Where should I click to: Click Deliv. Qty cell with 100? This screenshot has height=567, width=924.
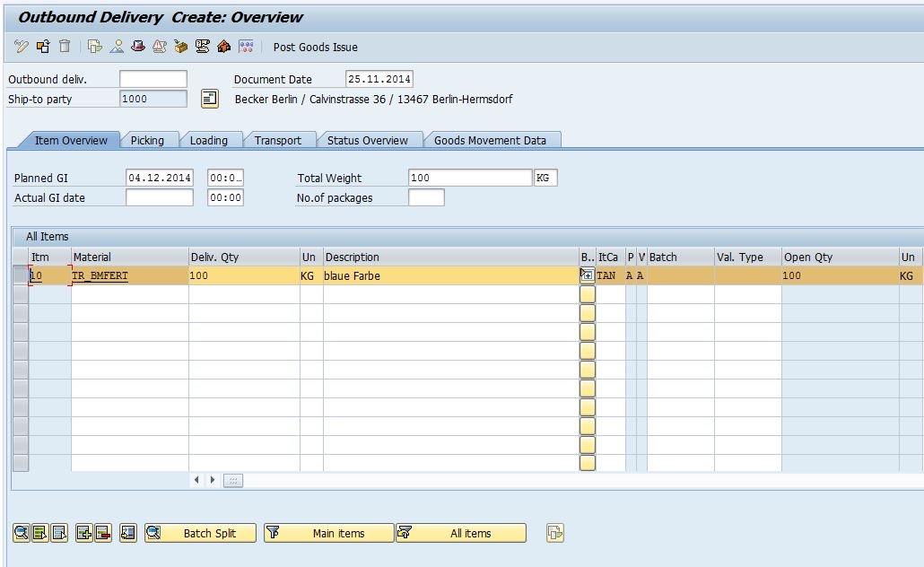(244, 275)
